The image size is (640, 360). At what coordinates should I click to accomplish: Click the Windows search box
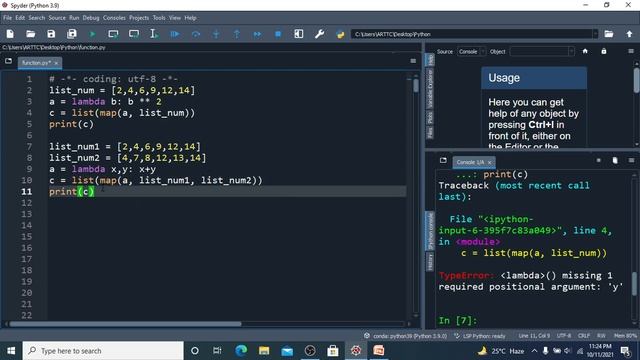pos(103,351)
